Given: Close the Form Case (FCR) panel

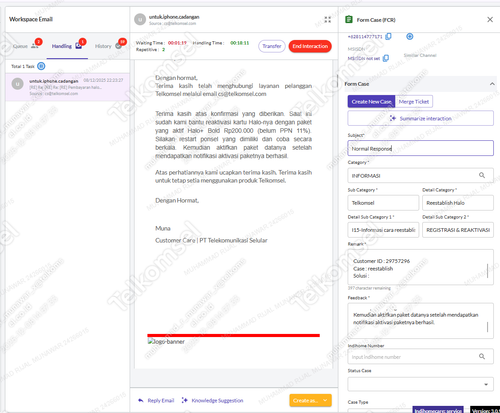Looking at the screenshot, I should 490,20.
